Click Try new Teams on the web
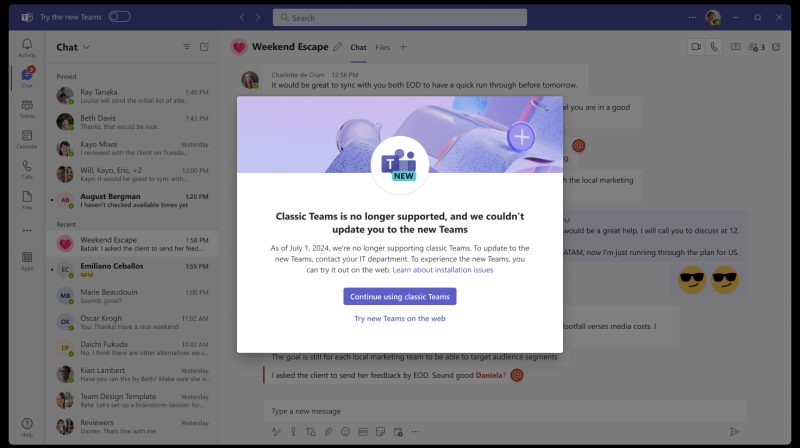800x448 pixels. click(x=400, y=318)
